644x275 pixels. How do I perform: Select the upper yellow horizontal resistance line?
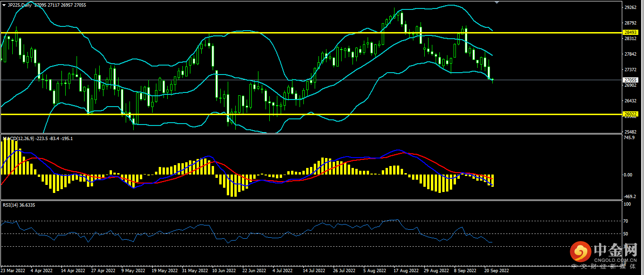(x=283, y=33)
